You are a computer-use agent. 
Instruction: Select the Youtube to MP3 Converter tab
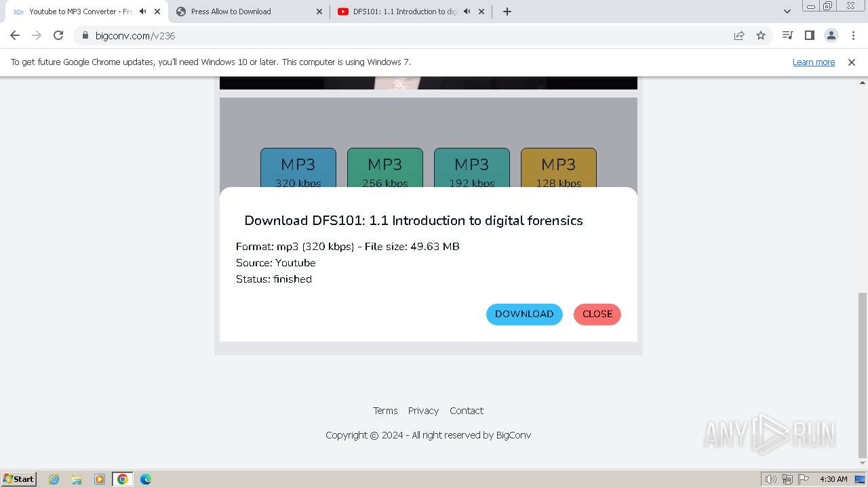[86, 12]
